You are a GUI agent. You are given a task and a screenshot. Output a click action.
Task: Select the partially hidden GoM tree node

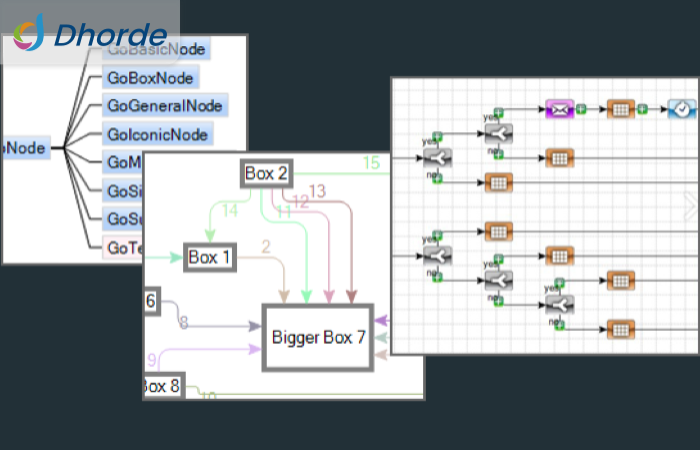(x=122, y=162)
